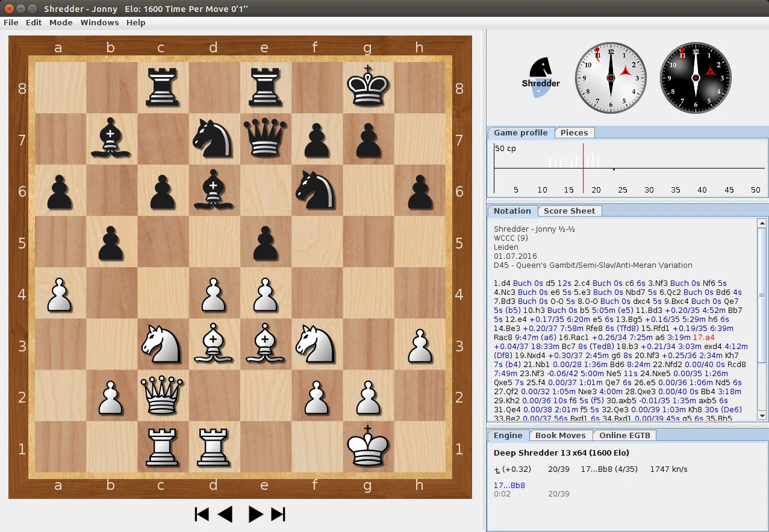769x532 pixels.
Task: Switch to the Score Sheet tab
Action: click(569, 211)
